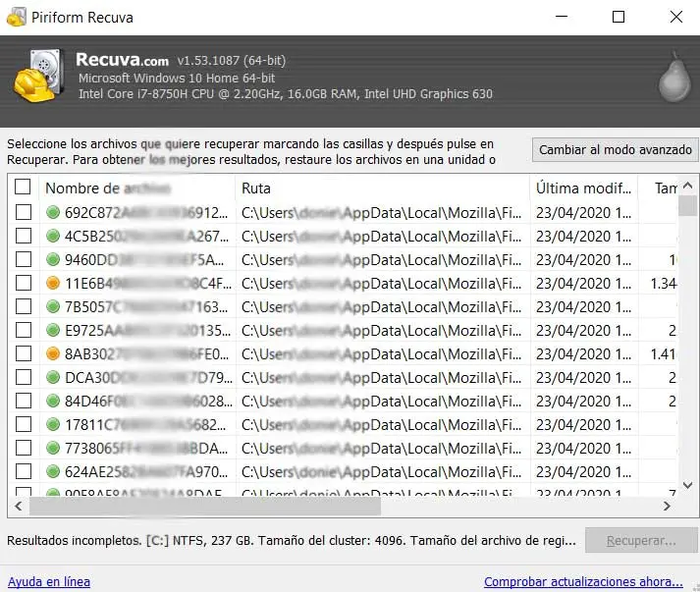Viewport: 700px width, 592px height.
Task: Check the box for file 692C872
Action: click(24, 212)
